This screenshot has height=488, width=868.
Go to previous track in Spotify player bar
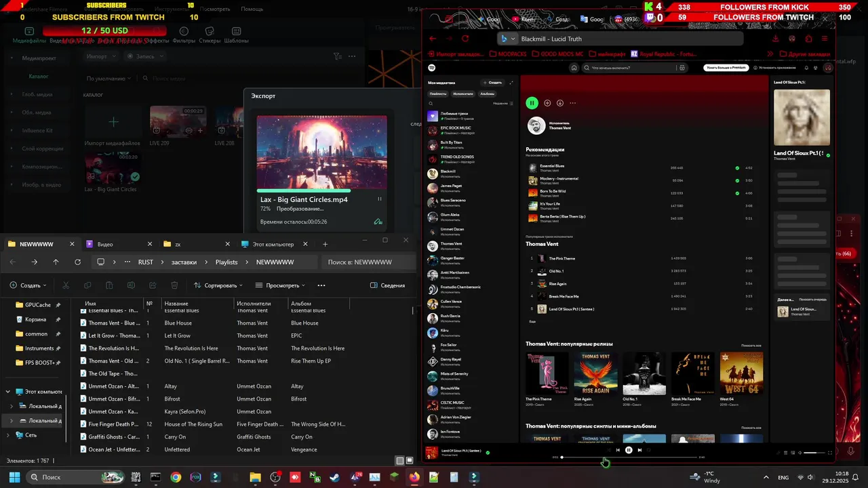[617, 450]
